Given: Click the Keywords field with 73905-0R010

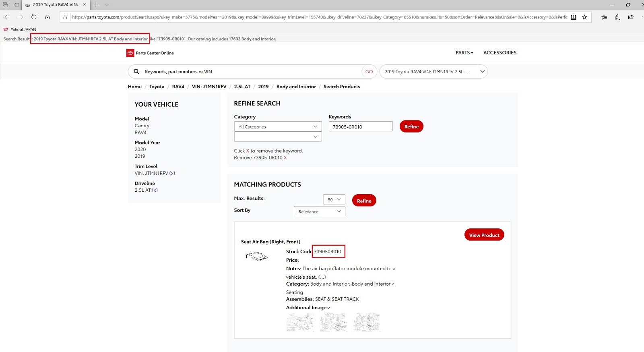Looking at the screenshot, I should pyautogui.click(x=361, y=126).
